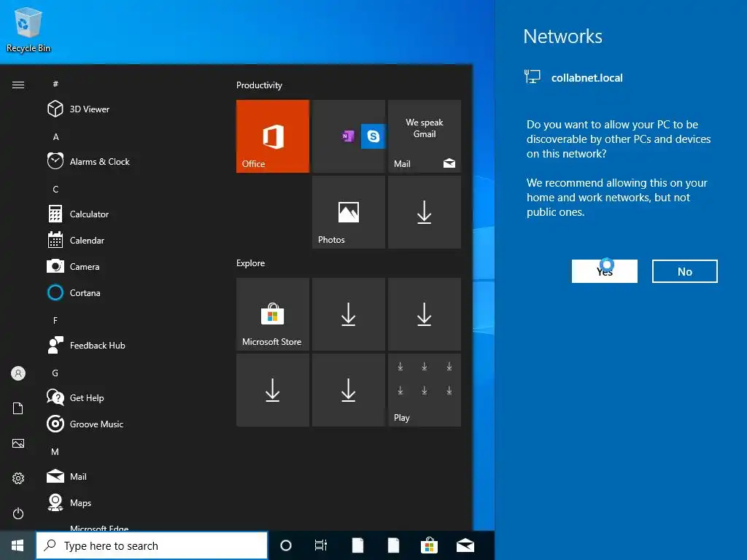Click the OneNote icon in the tile

coord(348,136)
